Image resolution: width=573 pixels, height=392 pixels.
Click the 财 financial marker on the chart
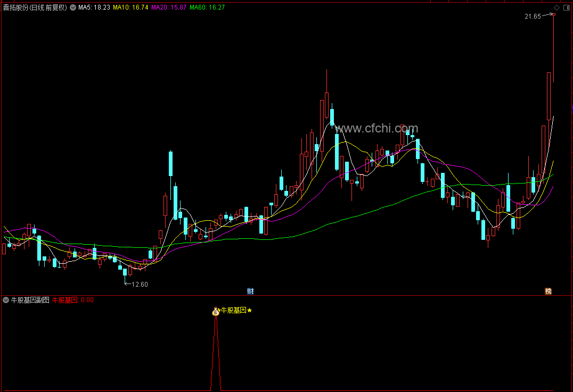click(250, 291)
